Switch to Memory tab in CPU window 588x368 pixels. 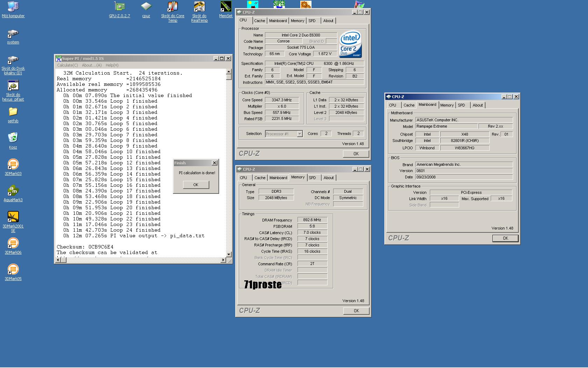click(297, 21)
